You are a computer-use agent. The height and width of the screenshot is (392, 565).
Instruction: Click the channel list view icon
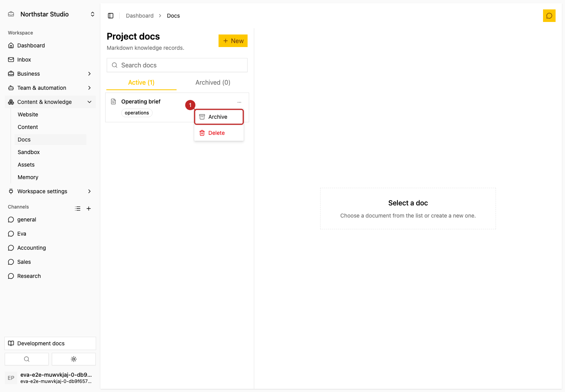78,209
